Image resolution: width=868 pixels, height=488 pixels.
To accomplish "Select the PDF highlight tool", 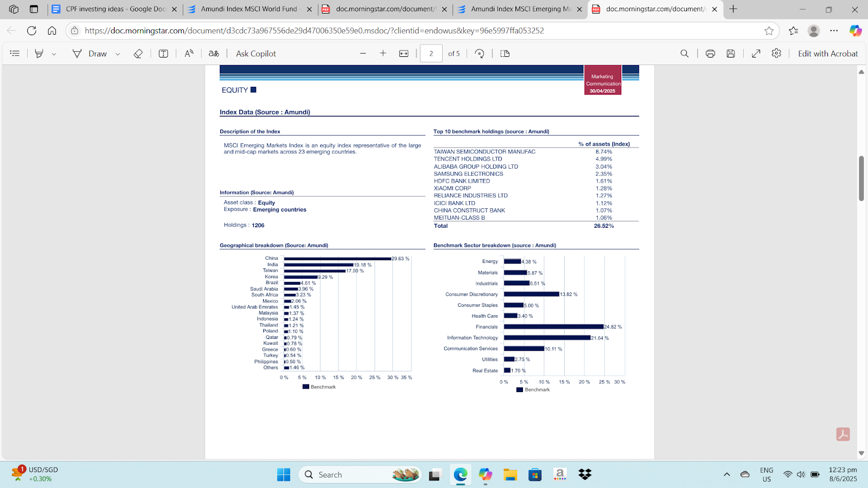I will pyautogui.click(x=39, y=54).
